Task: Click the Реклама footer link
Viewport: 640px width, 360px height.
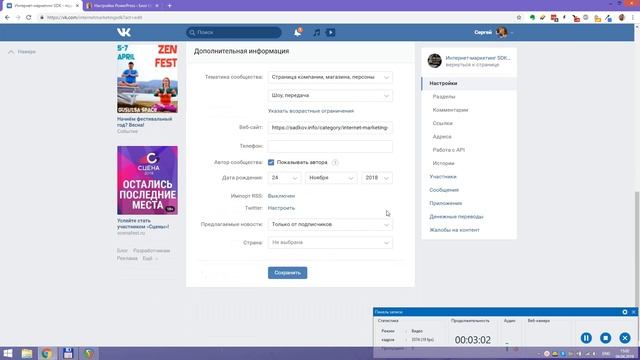Action: [x=127, y=258]
